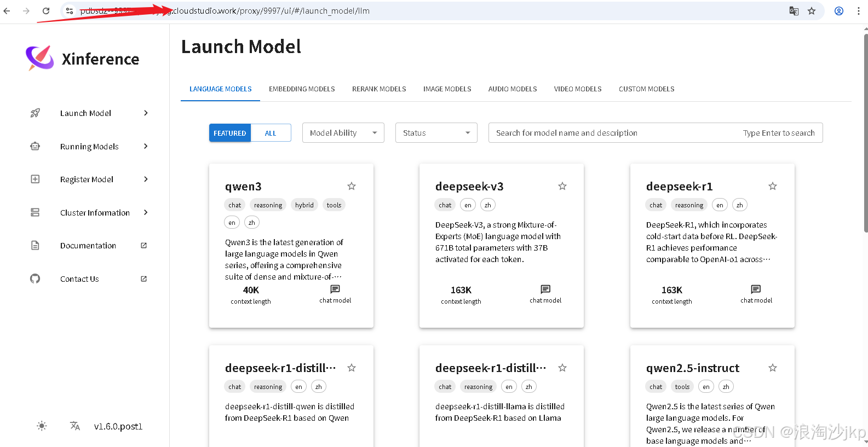Expand the Register Model sidebar chevron
The width and height of the screenshot is (868, 447).
pyautogui.click(x=146, y=179)
